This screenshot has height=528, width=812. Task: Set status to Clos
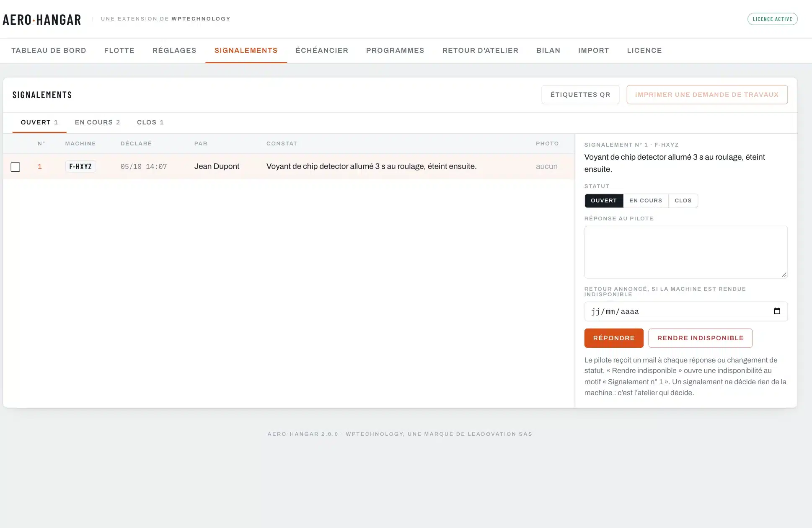pyautogui.click(x=683, y=201)
